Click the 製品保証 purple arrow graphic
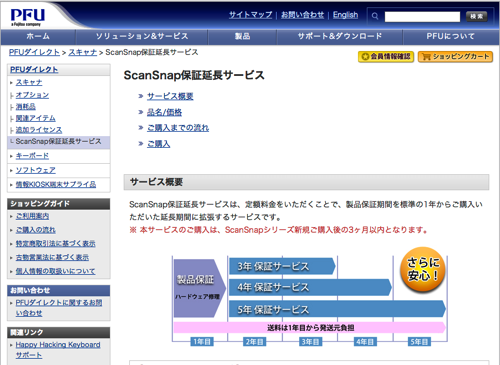 [x=200, y=288]
